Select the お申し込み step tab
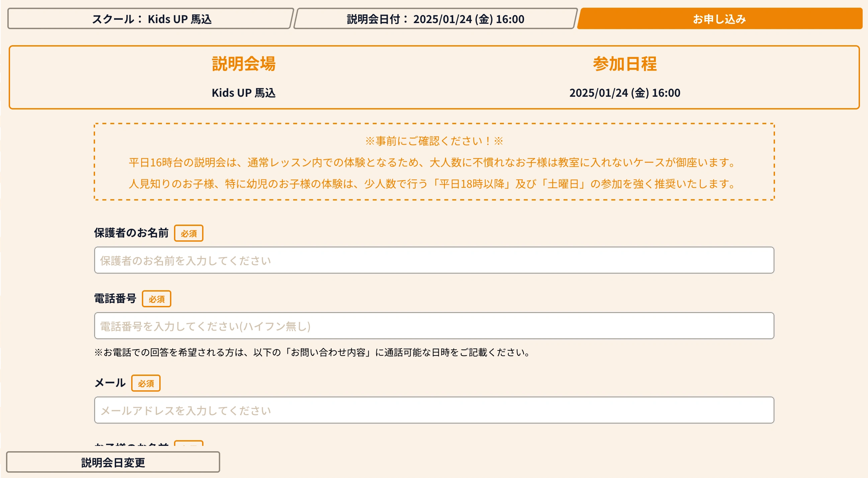 coord(719,19)
